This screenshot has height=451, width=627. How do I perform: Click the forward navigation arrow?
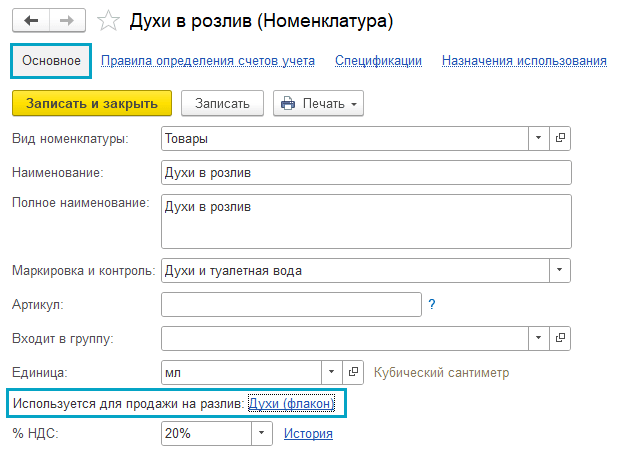tap(67, 20)
